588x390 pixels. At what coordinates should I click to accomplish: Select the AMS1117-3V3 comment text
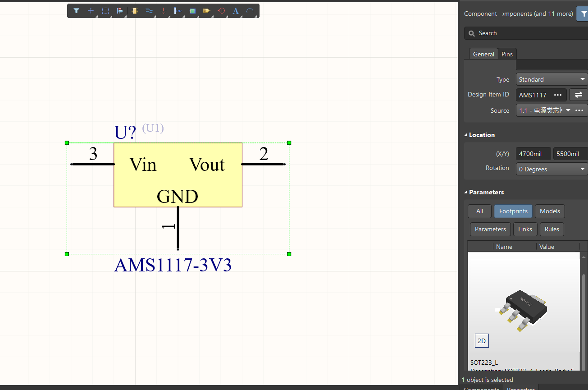173,265
